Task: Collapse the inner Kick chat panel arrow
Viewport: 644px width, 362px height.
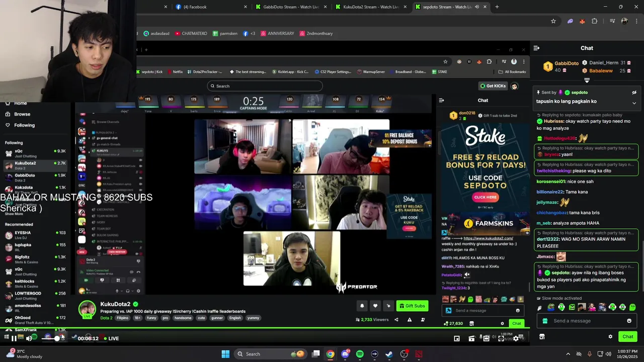Action: (x=441, y=101)
